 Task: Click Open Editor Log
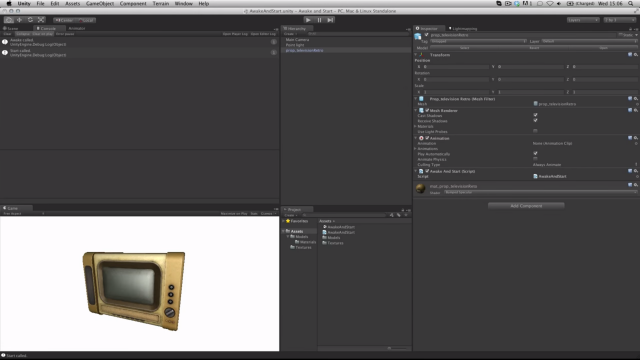(263, 34)
